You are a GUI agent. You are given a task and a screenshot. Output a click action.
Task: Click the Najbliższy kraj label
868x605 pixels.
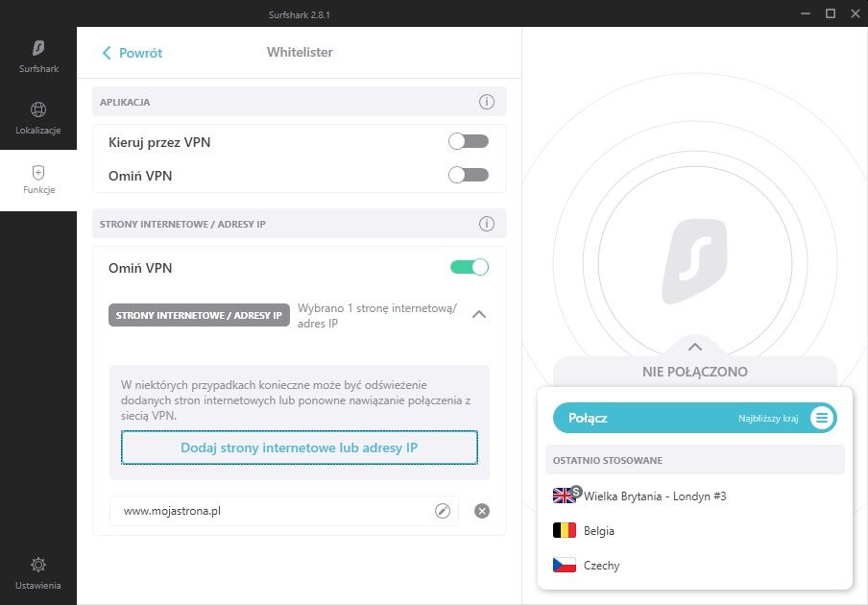pyautogui.click(x=768, y=419)
